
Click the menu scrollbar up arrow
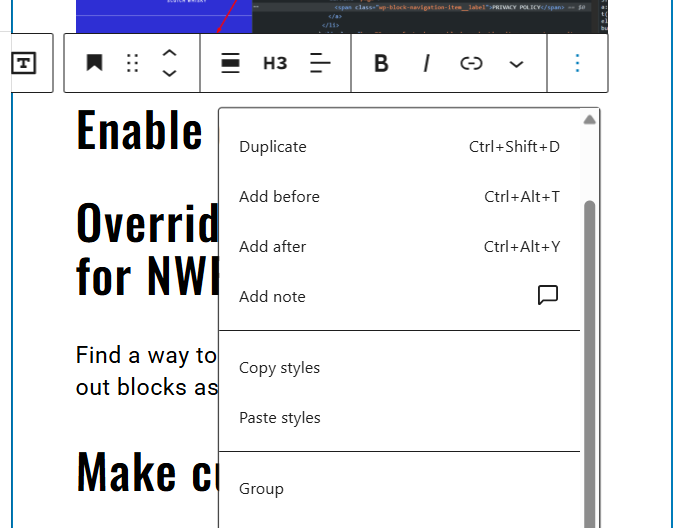[x=590, y=119]
